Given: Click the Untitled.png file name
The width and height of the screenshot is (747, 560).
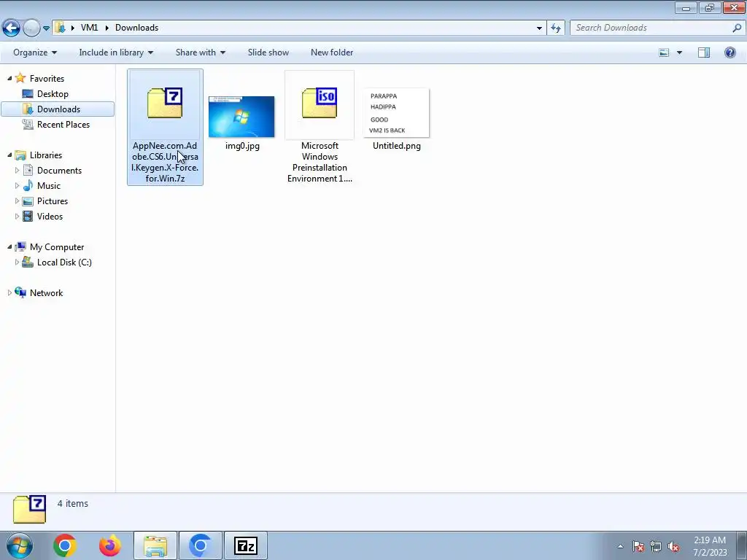Looking at the screenshot, I should click(396, 146).
